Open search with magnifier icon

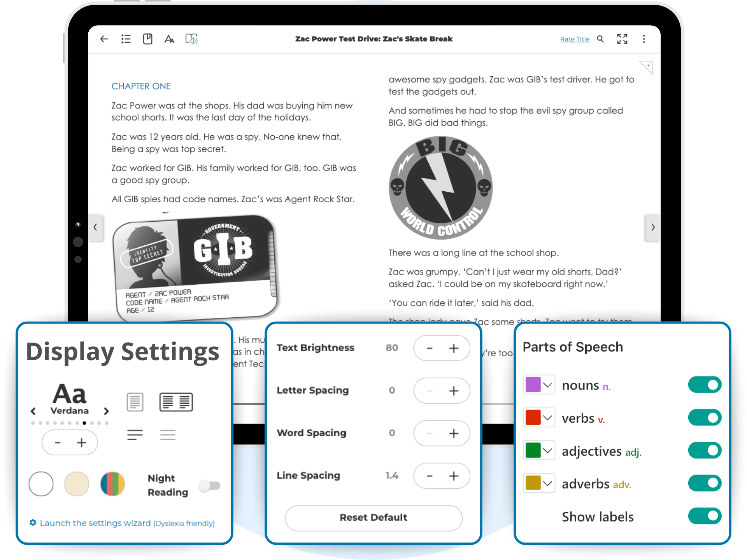(600, 39)
